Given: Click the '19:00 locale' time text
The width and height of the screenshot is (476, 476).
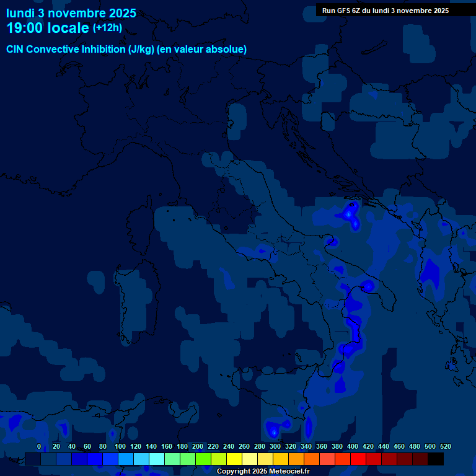Looking at the screenshot, I should [x=48, y=28].
